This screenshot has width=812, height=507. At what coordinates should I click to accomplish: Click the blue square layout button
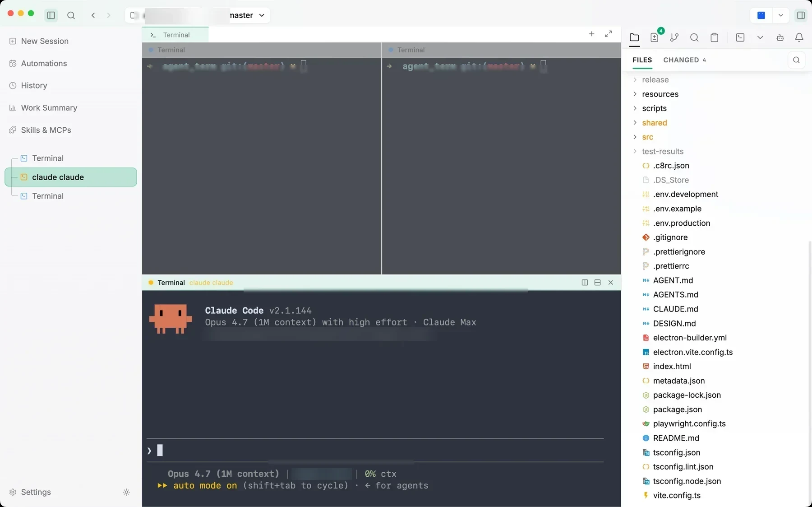(x=761, y=15)
